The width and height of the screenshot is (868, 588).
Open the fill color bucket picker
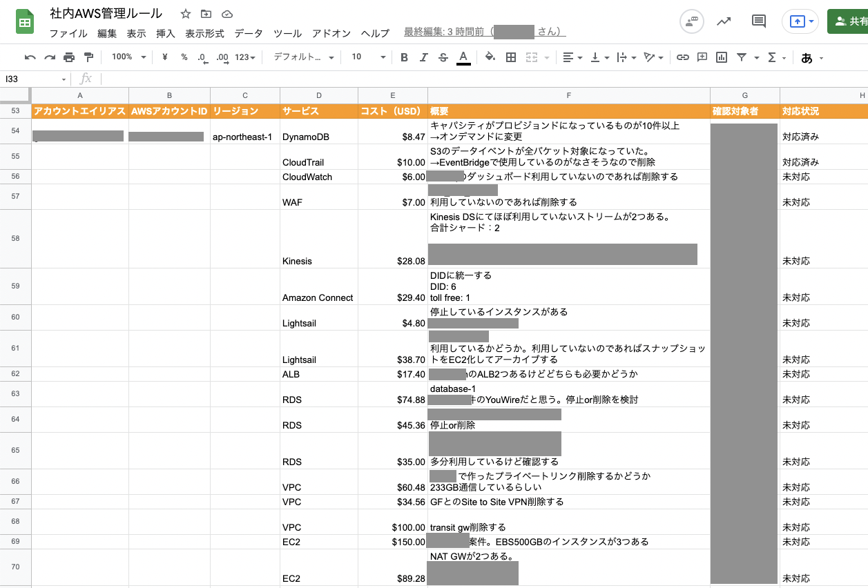[x=490, y=57]
